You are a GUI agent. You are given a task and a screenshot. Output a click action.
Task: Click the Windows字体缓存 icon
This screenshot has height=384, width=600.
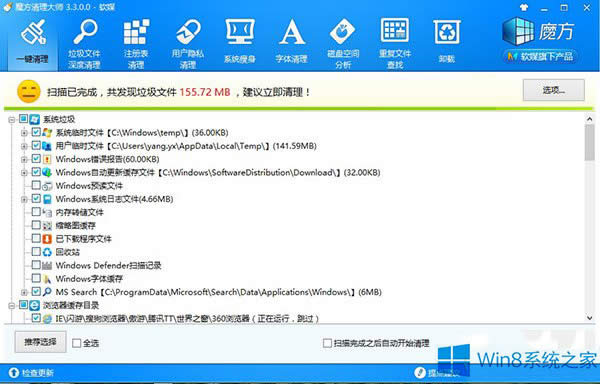click(47, 279)
